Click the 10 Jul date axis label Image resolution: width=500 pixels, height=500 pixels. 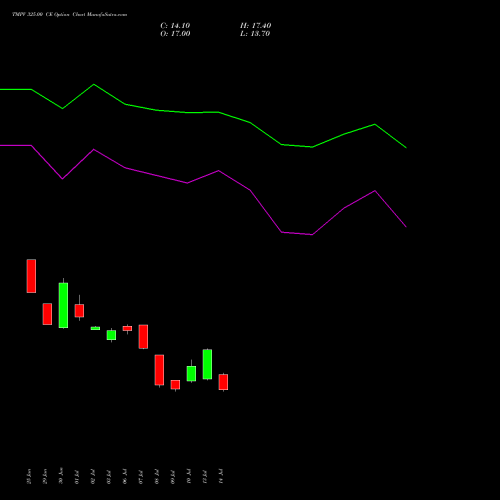point(189,477)
